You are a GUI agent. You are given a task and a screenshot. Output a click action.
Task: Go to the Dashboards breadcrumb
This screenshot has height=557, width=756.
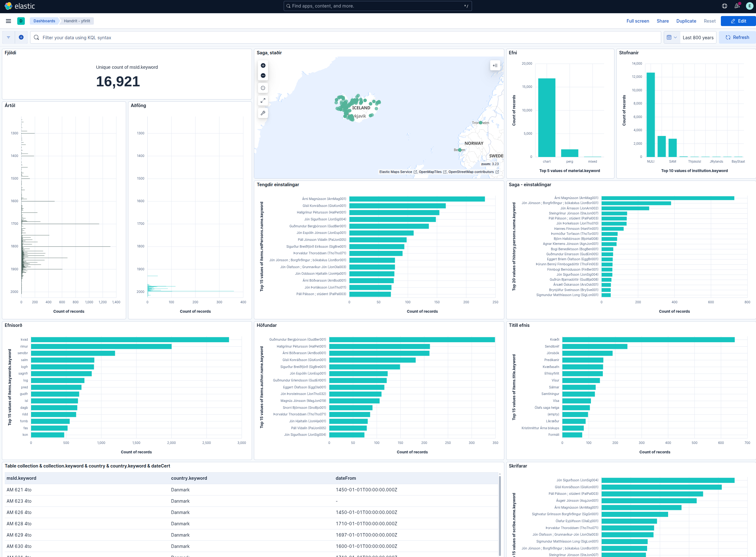[x=44, y=21]
